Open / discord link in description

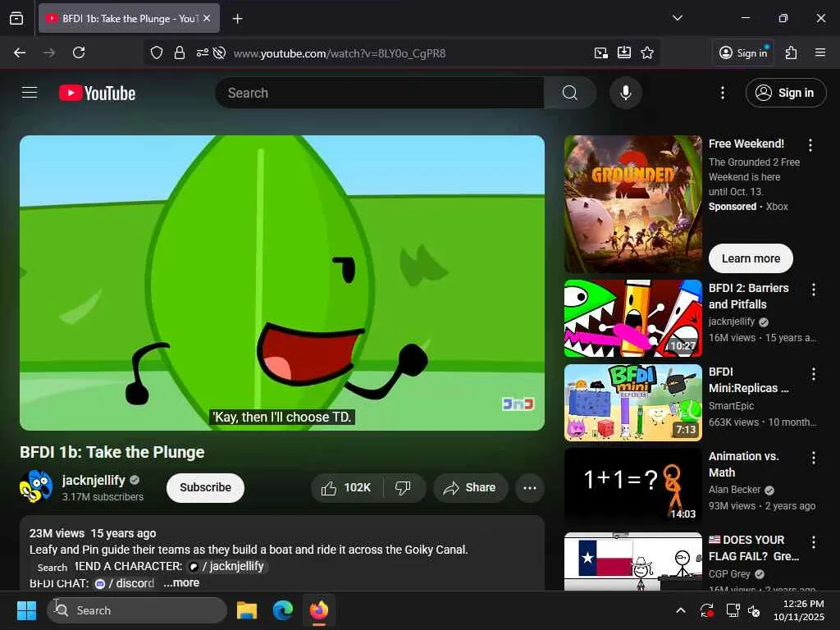[125, 583]
